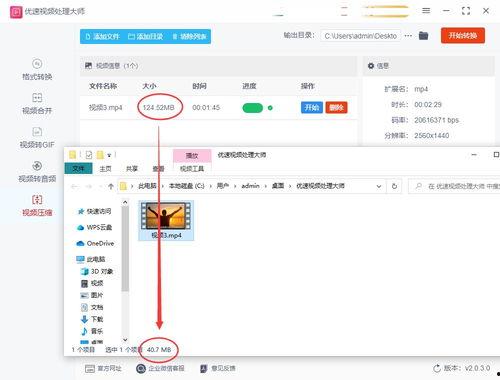
Task: Click the Explorer forward arrow
Action: coord(89,186)
